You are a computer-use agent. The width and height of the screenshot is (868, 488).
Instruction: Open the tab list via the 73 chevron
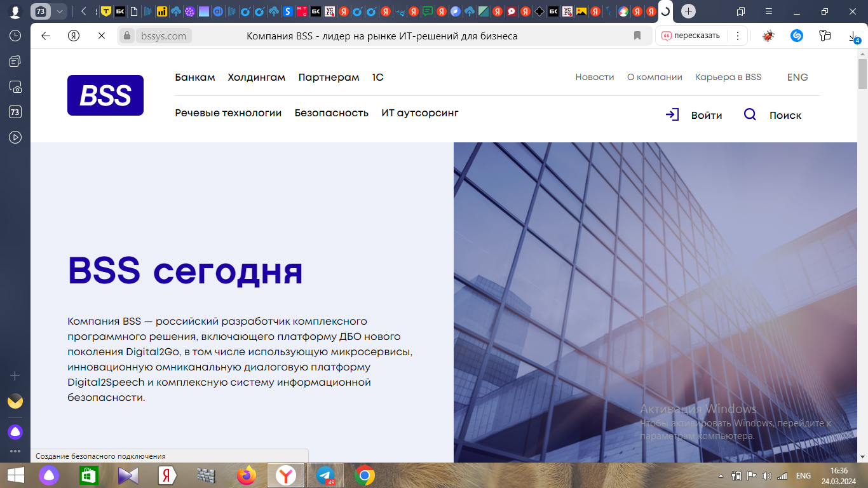(58, 11)
